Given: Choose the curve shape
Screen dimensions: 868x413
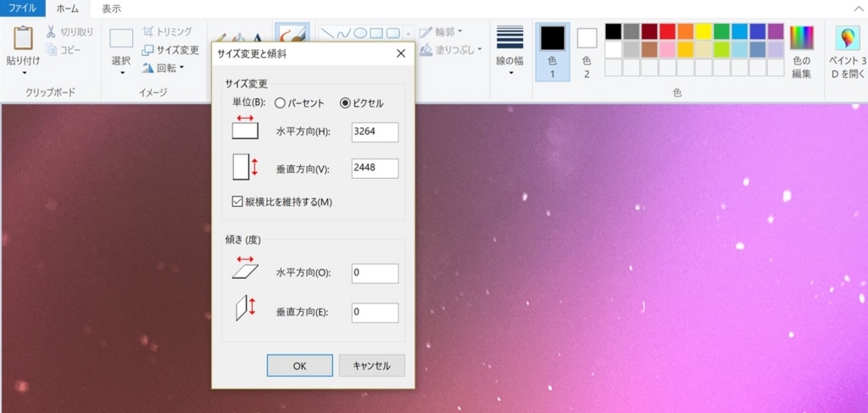Looking at the screenshot, I should 344,33.
